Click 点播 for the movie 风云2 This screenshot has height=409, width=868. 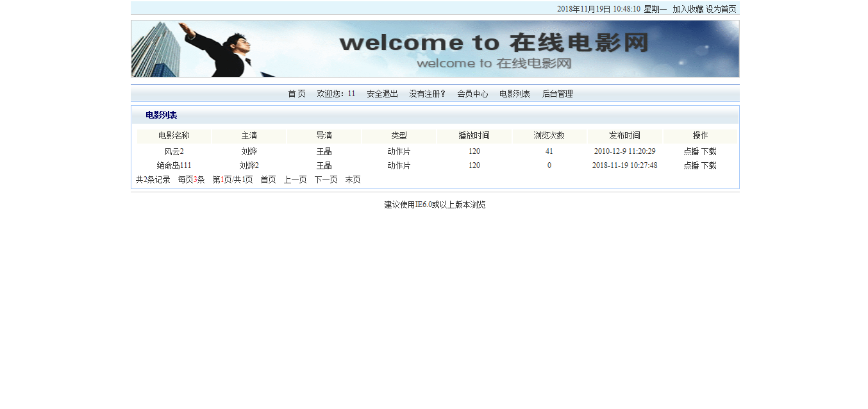click(x=691, y=151)
